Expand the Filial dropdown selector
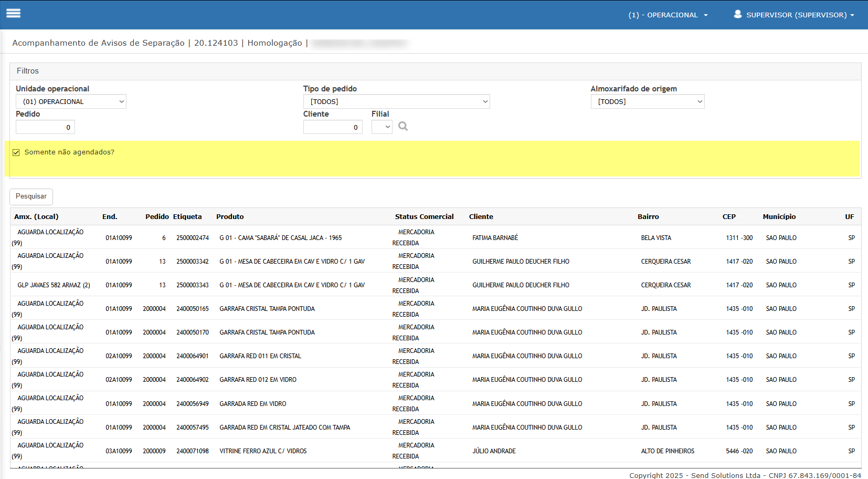868x479 pixels. pos(382,127)
